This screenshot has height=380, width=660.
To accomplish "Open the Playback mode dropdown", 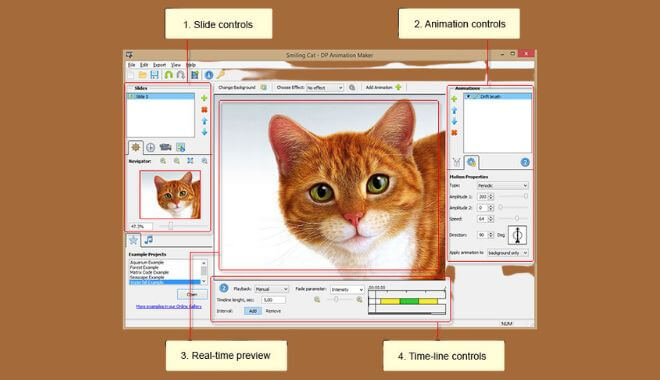I will pyautogui.click(x=271, y=289).
